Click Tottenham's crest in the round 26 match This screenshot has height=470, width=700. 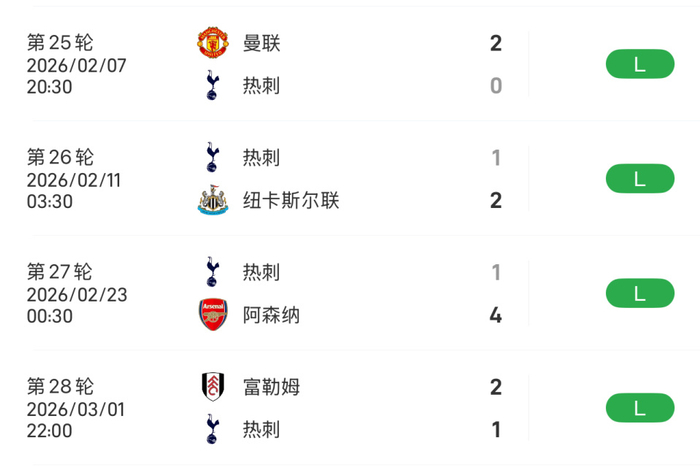[x=212, y=157]
